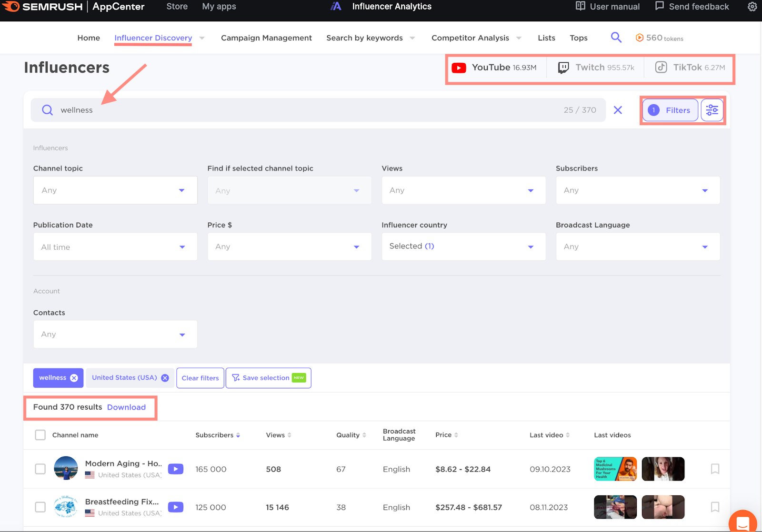Download the 370 found results
Image resolution: width=762 pixels, height=532 pixels.
coord(126,407)
